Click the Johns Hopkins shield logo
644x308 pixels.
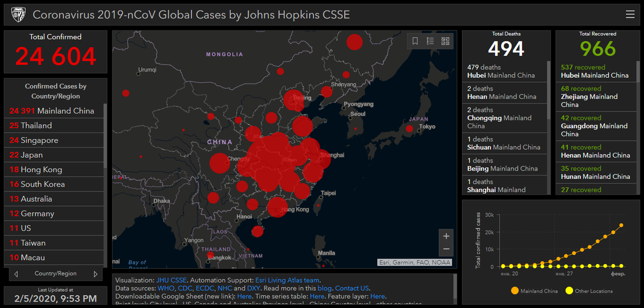pyautogui.click(x=18, y=14)
